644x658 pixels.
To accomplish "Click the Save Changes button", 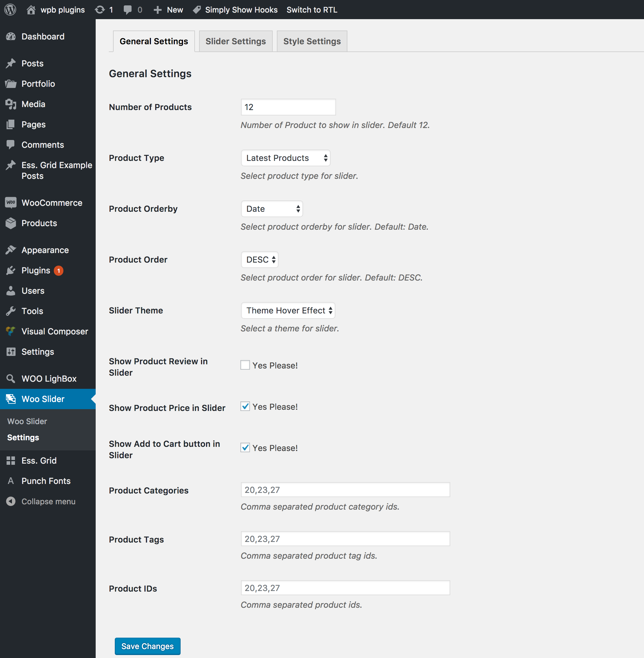I will point(147,646).
